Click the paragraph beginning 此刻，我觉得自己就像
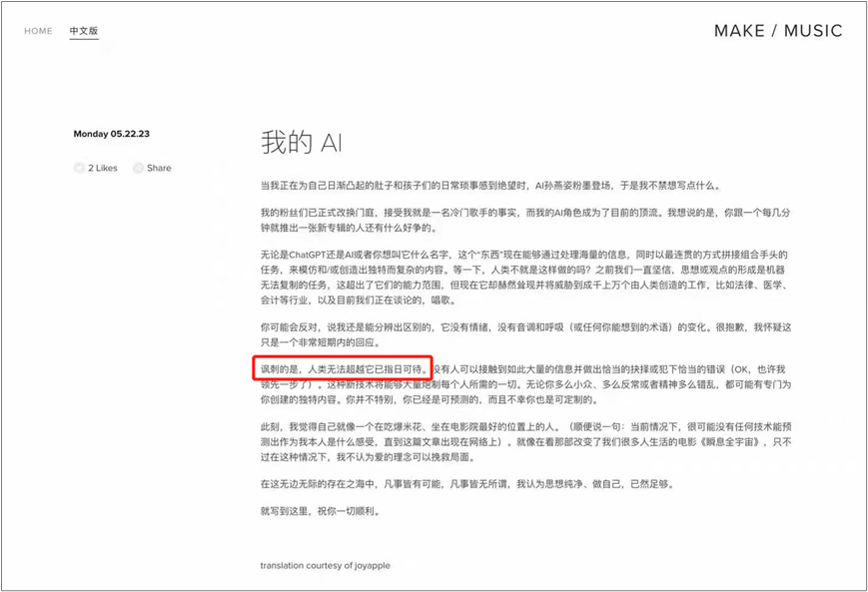 [x=525, y=442]
